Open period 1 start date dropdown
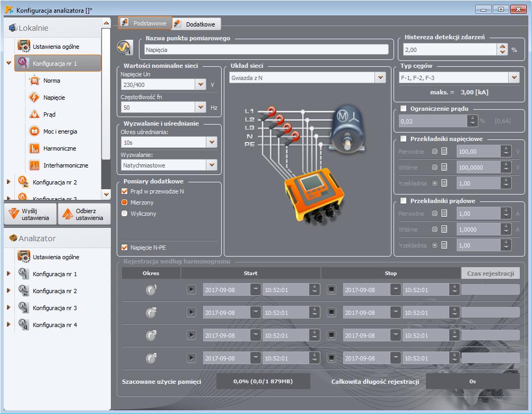 point(256,289)
